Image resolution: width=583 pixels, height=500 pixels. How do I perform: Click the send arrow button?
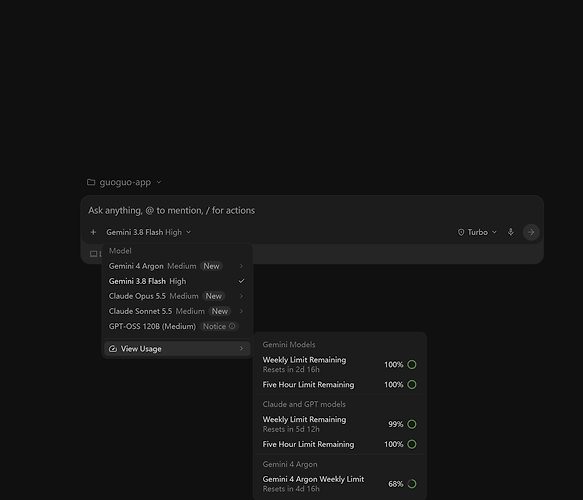tap(531, 232)
